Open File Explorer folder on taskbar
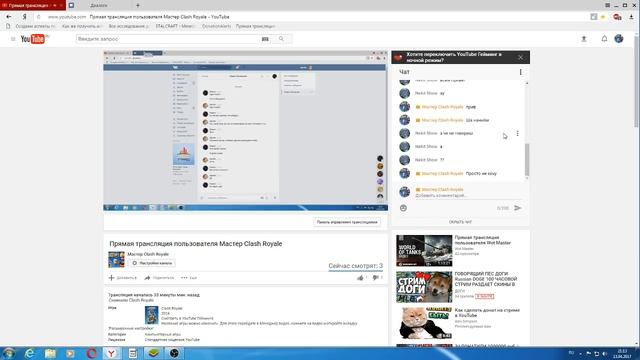Viewport: 640px width, 360px height. [50, 353]
